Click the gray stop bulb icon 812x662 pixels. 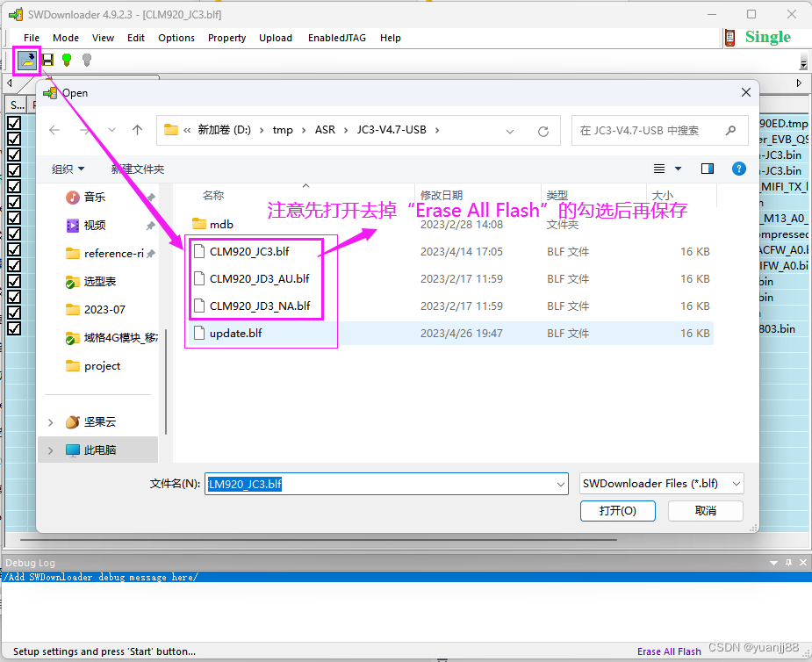pos(86,60)
